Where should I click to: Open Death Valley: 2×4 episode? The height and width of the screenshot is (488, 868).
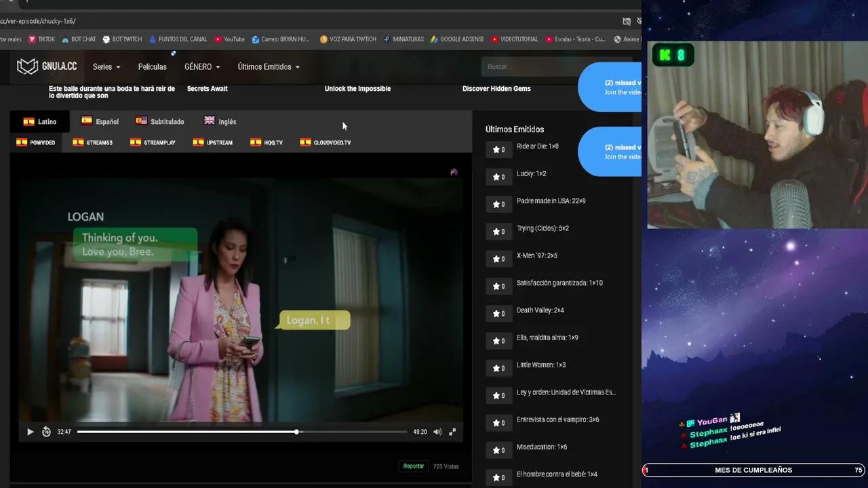point(540,310)
